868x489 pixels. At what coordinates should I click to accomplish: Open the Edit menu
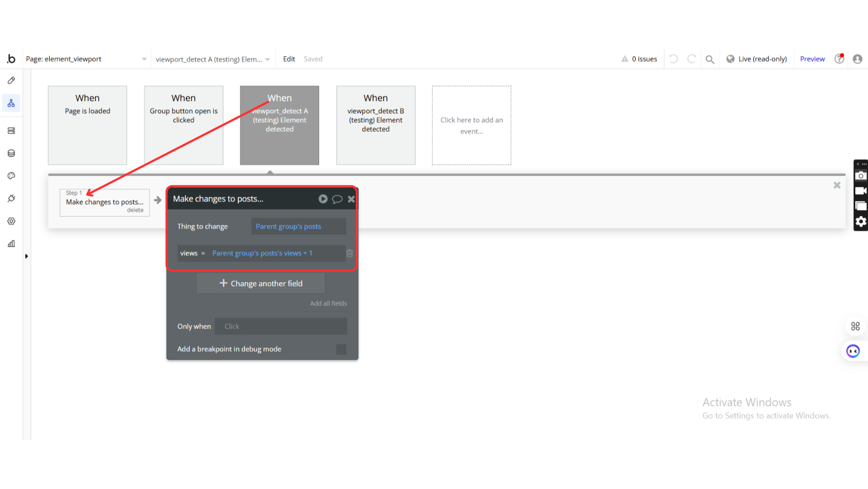tap(289, 59)
